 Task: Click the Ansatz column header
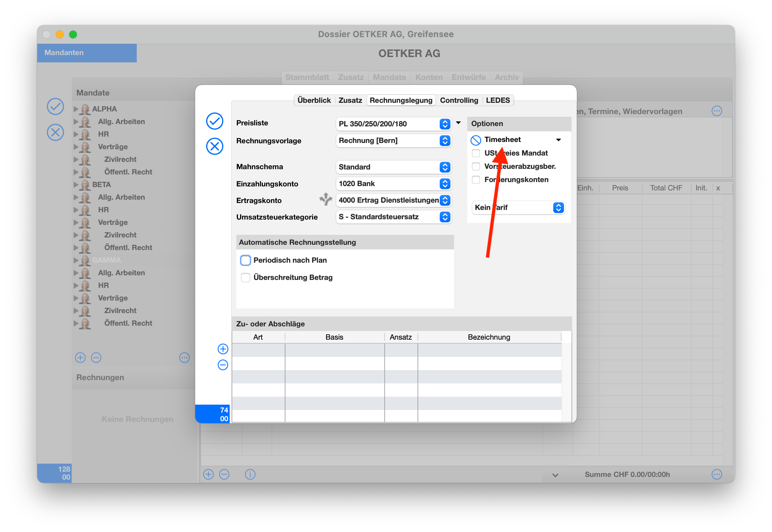pyautogui.click(x=401, y=337)
